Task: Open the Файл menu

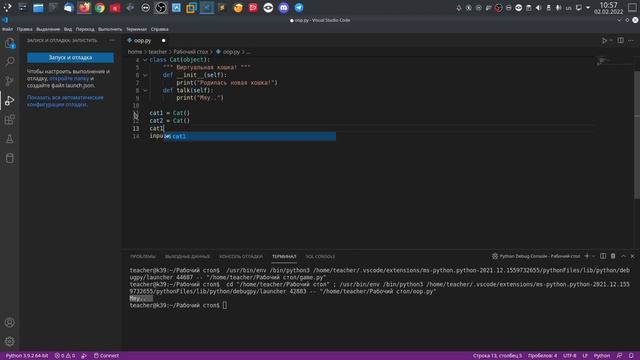Action: (x=7, y=29)
